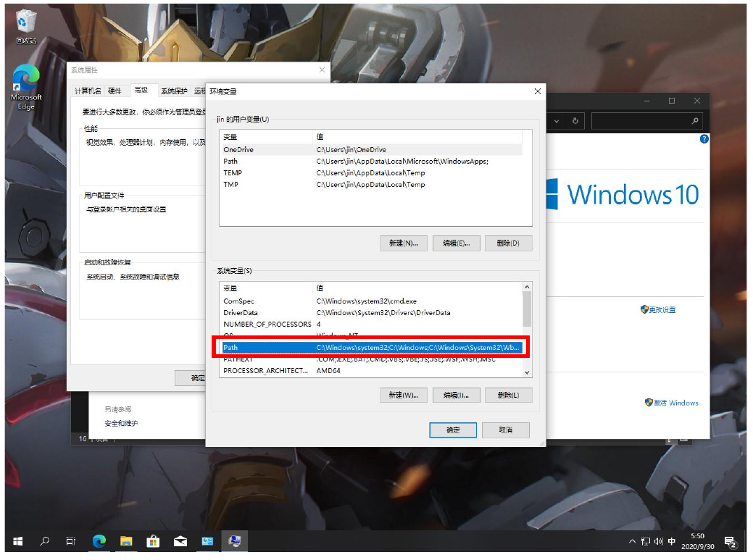Image resolution: width=753 pixels, height=560 pixels.
Task: Click the Windows Start button
Action: click(x=18, y=541)
